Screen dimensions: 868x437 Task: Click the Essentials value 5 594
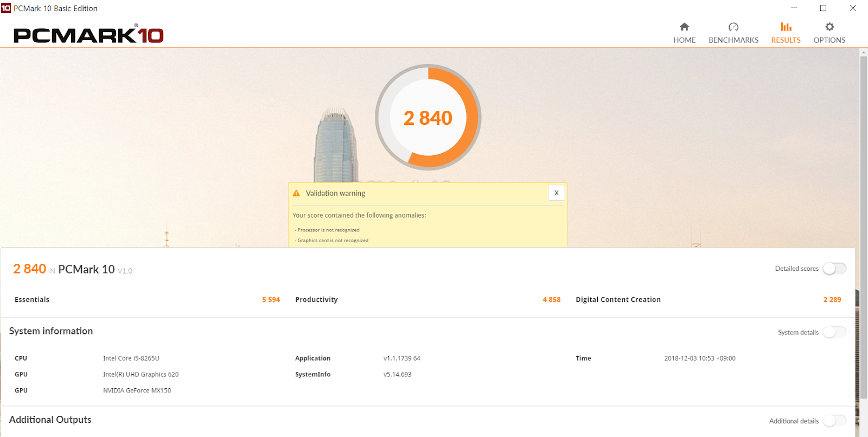[271, 300]
